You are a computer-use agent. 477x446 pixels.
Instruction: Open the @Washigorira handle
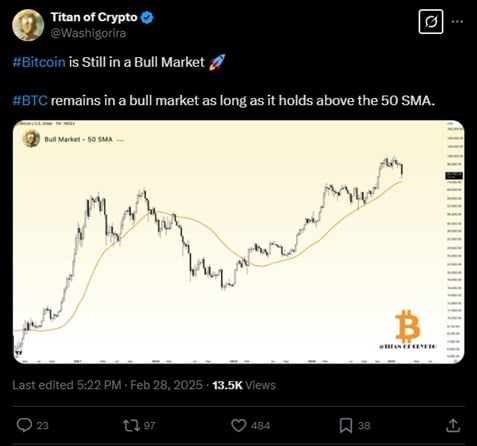click(x=88, y=33)
